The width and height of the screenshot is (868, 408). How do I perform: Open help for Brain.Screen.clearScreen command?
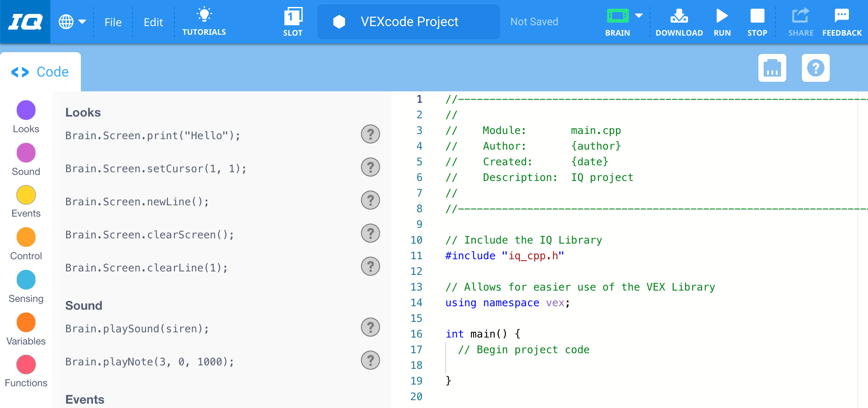(370, 234)
